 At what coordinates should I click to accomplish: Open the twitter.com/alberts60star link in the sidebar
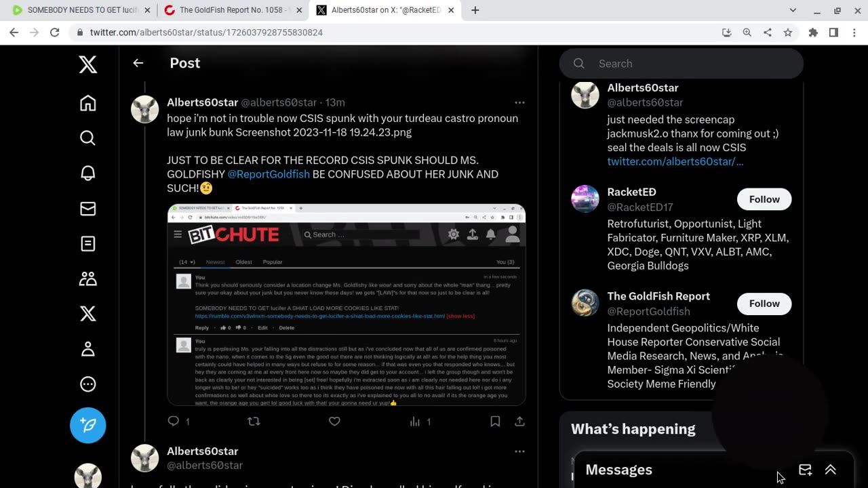[x=675, y=161]
